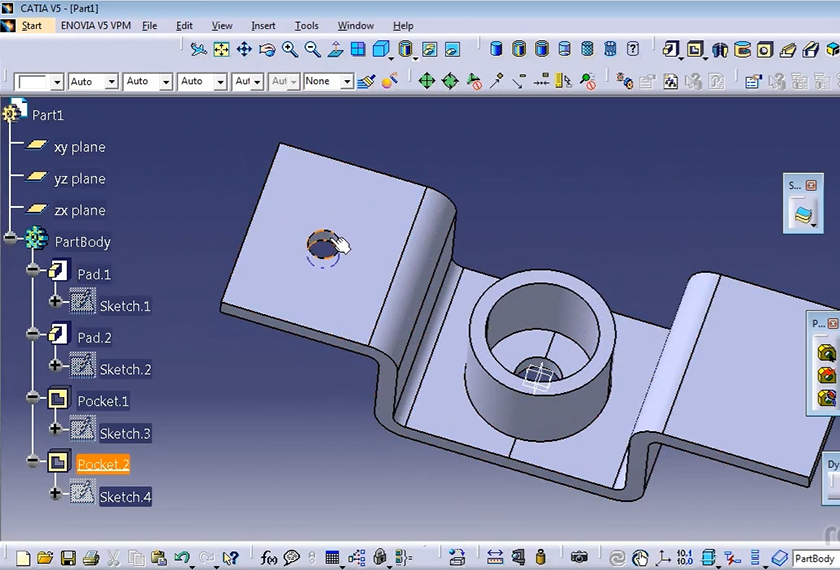Select the xy plane in tree
Screen dimensions: 840x570
[x=79, y=147]
